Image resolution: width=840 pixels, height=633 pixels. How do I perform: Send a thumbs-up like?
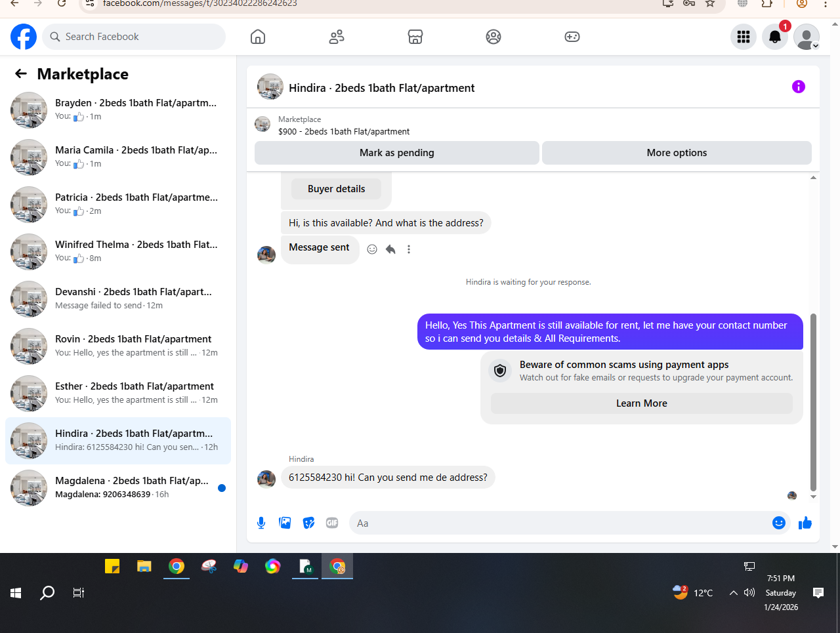coord(805,523)
